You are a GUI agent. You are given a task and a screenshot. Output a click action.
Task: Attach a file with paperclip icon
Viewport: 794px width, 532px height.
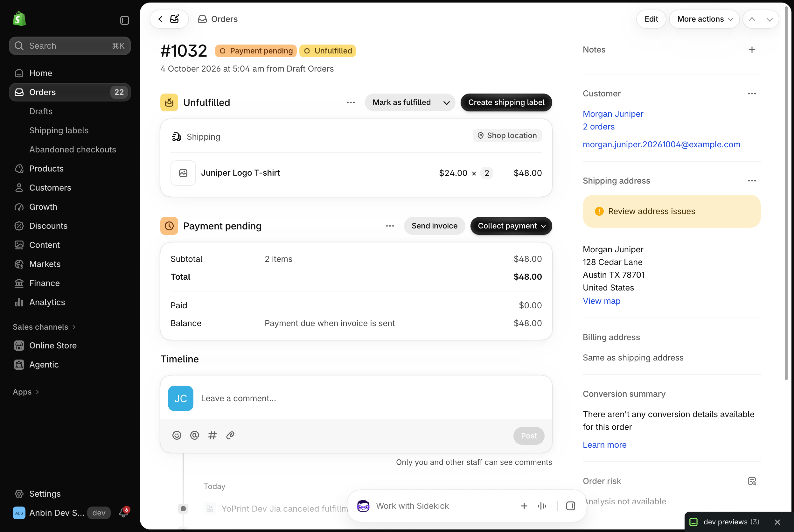[230, 435]
